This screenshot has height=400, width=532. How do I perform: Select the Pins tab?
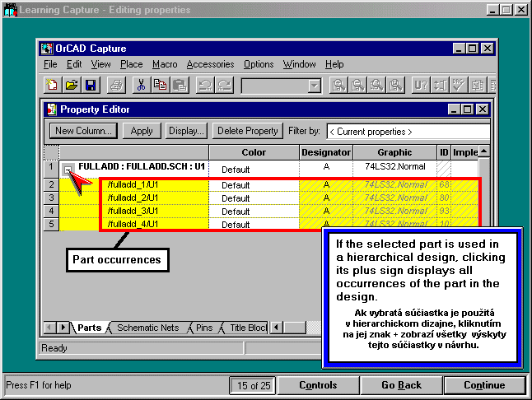(203, 328)
